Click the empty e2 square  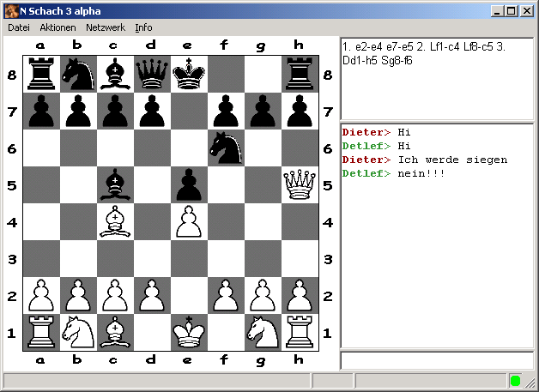point(189,296)
